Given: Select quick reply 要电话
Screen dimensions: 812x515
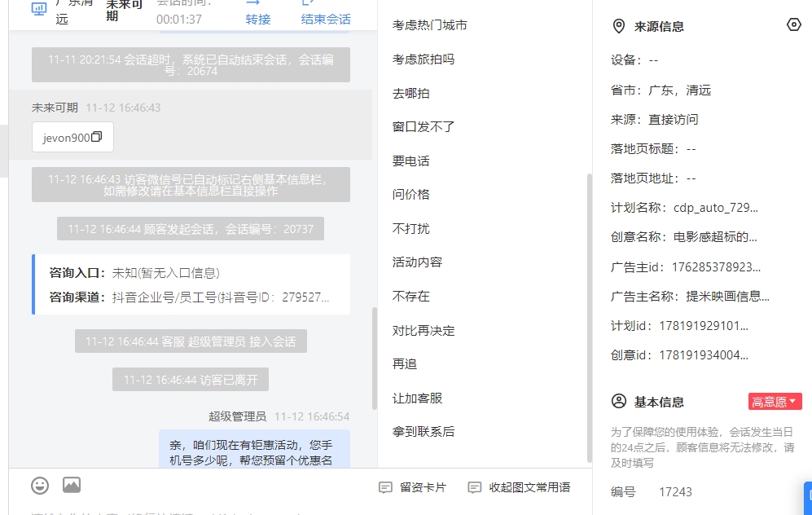Looking at the screenshot, I should pos(411,161).
